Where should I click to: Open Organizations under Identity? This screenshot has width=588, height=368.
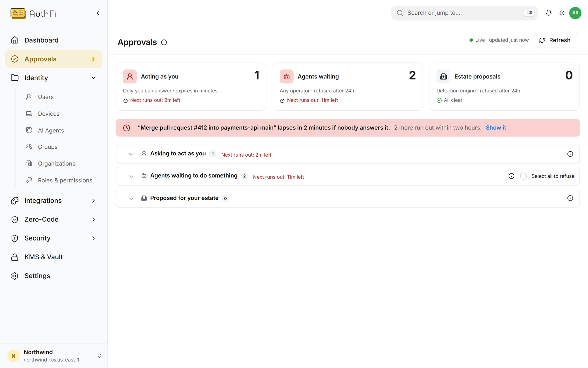(61, 163)
